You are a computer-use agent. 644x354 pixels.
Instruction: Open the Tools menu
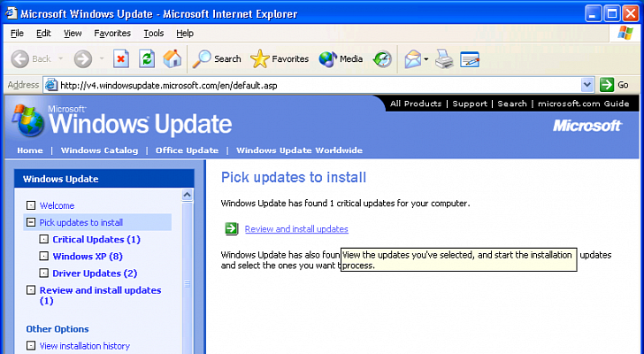click(x=154, y=33)
